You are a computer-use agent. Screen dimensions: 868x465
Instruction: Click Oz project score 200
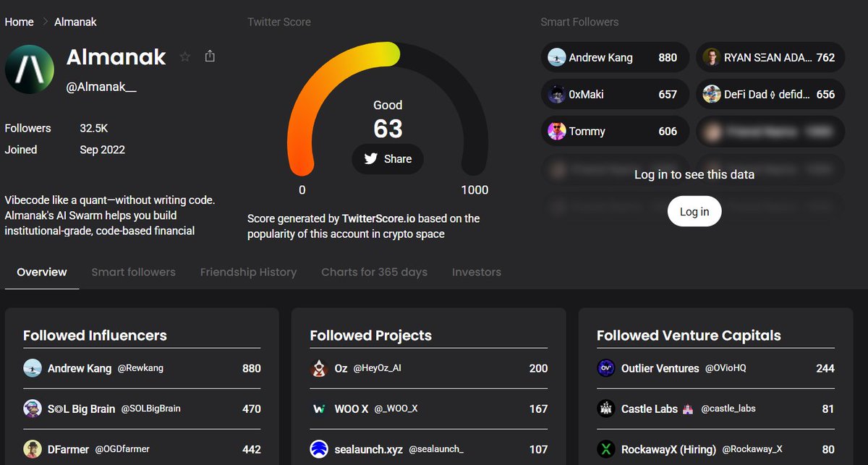(538, 368)
